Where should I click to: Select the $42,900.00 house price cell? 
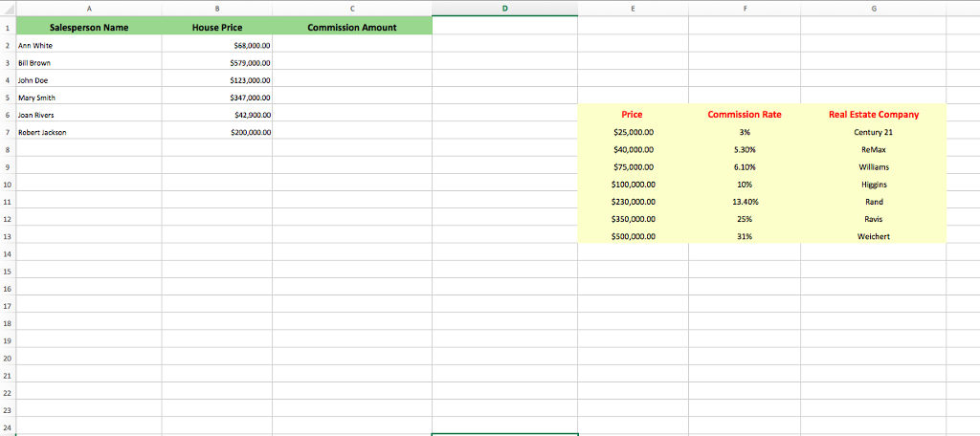pyautogui.click(x=217, y=115)
